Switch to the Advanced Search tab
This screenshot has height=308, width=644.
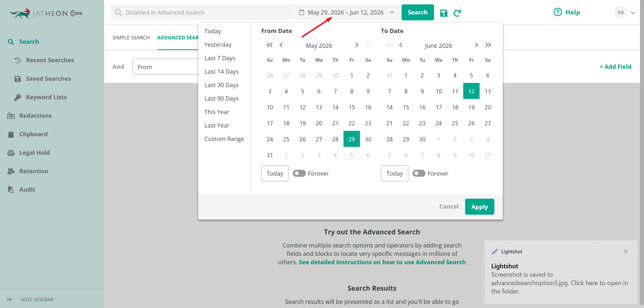point(178,38)
